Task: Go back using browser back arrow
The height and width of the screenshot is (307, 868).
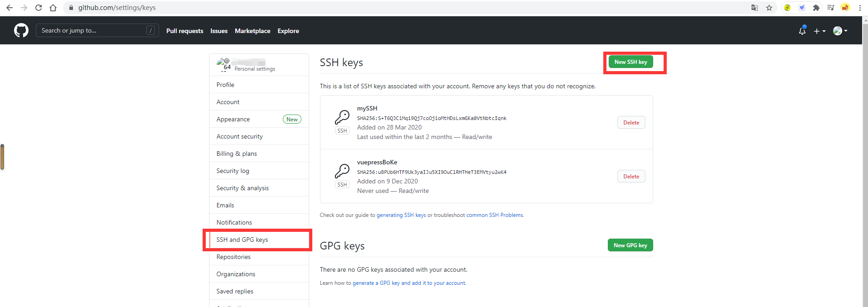Action: click(10, 8)
